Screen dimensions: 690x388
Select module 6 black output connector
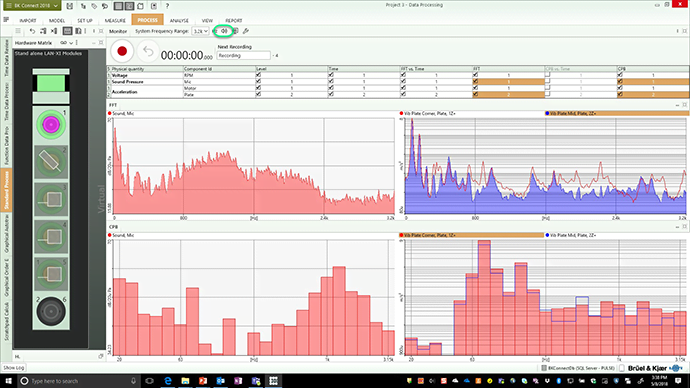[x=51, y=311]
